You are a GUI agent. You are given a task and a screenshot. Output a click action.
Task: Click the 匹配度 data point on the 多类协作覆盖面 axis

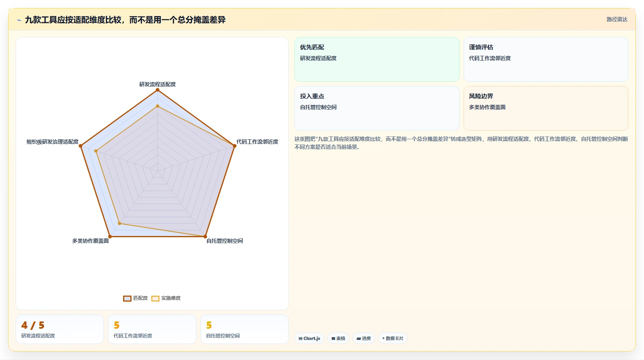[x=110, y=236]
